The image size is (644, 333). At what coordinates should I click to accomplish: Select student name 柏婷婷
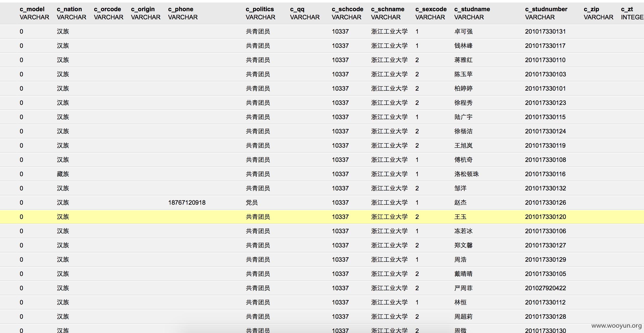[463, 89]
